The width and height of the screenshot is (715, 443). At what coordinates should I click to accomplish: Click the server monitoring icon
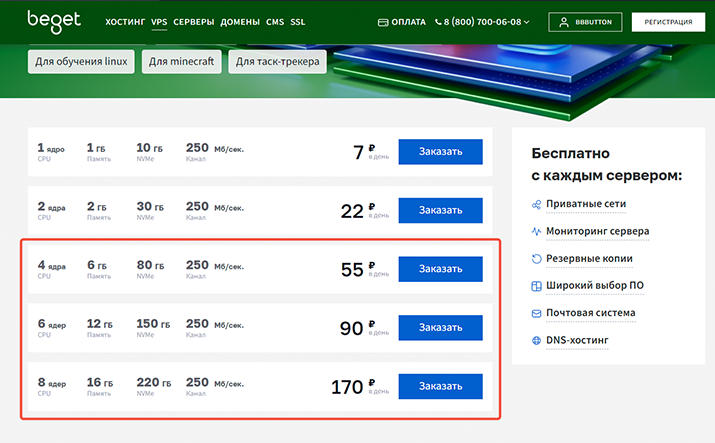click(536, 231)
